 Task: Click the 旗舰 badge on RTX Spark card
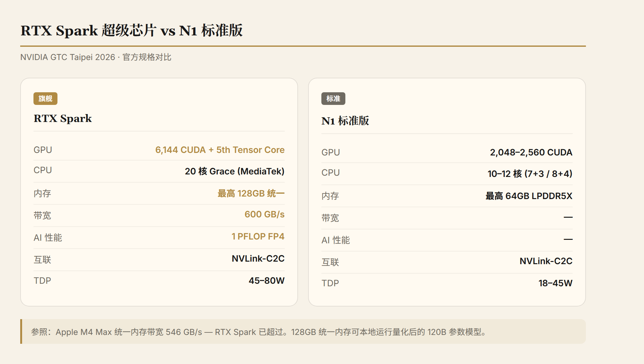click(x=45, y=99)
